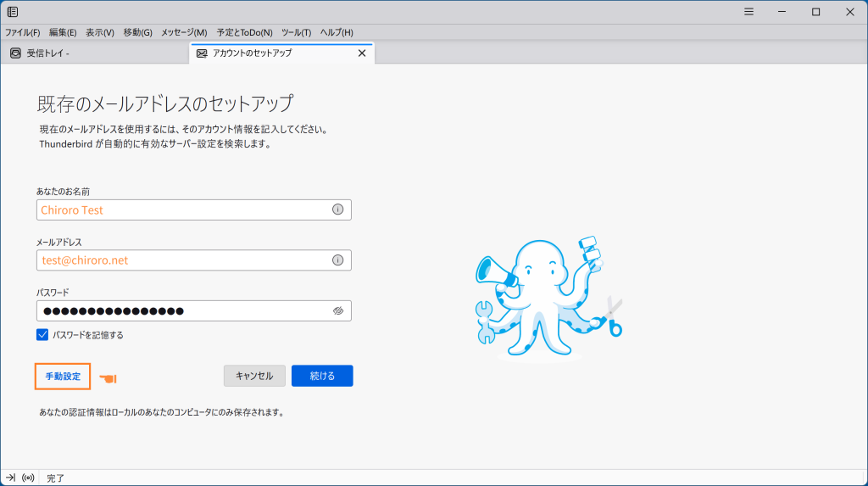Image resolution: width=868 pixels, height=486 pixels.
Task: Open the 予定とToDo(N) menu
Action: pos(244,33)
